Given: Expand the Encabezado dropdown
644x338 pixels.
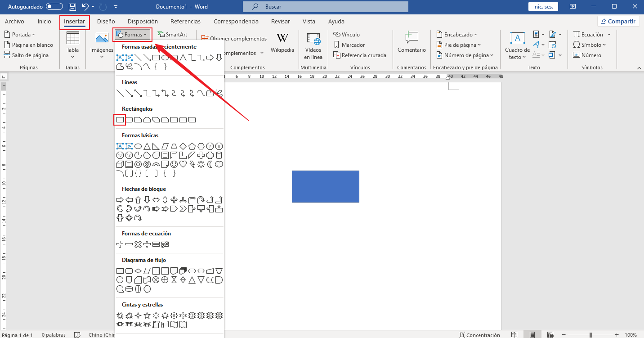Looking at the screenshot, I should (457, 34).
